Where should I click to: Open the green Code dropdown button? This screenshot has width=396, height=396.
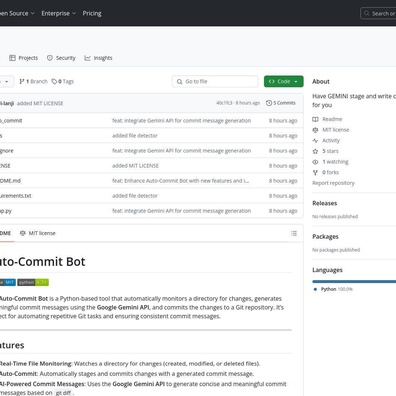(284, 81)
